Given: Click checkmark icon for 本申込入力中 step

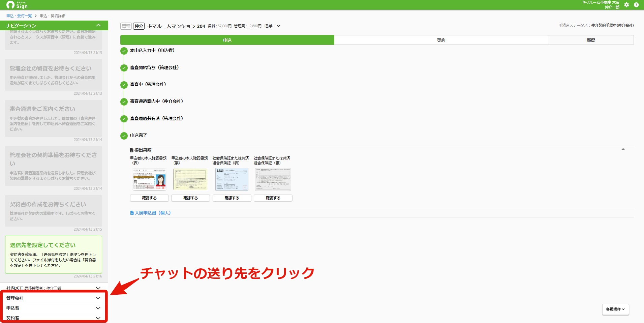Looking at the screenshot, I should click(124, 51).
